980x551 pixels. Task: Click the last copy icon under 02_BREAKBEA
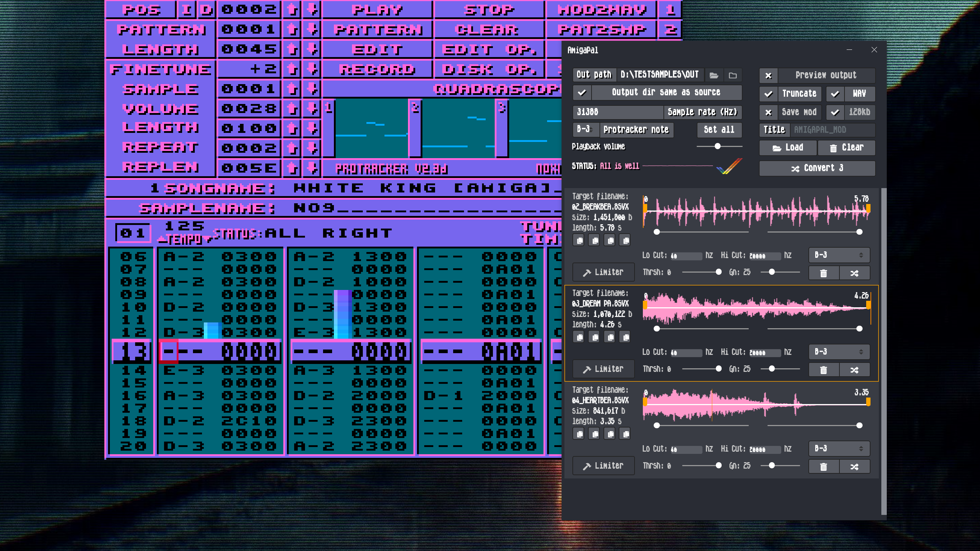pyautogui.click(x=625, y=240)
